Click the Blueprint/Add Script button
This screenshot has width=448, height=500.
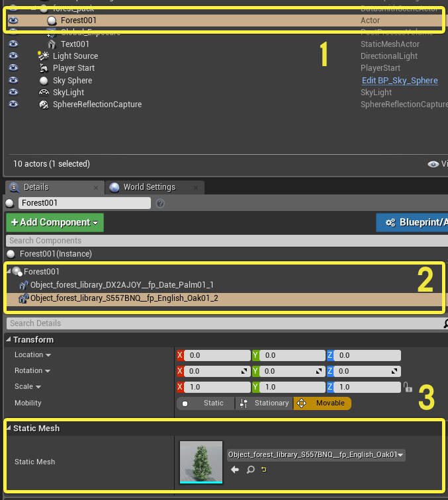412,222
